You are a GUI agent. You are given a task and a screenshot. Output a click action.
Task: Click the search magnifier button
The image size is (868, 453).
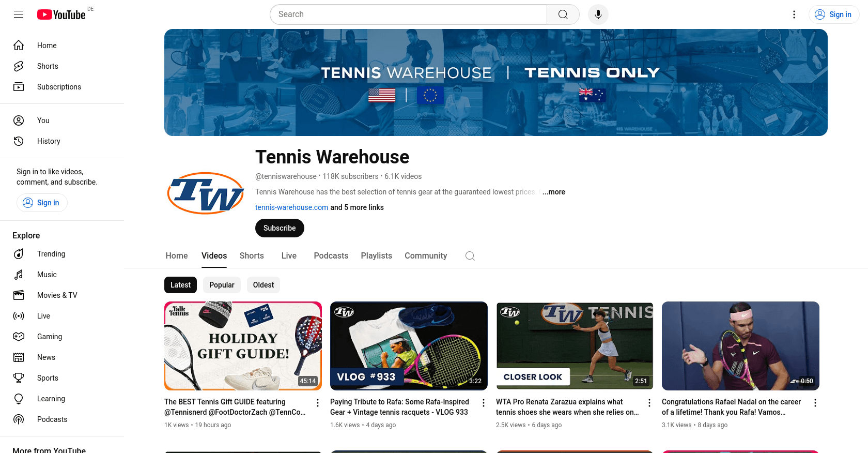coord(563,14)
